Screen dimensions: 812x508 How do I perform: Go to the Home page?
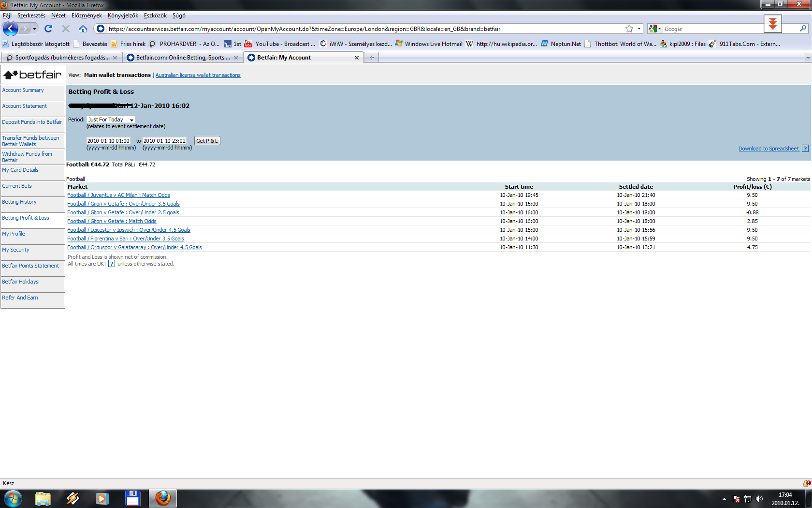click(x=83, y=29)
